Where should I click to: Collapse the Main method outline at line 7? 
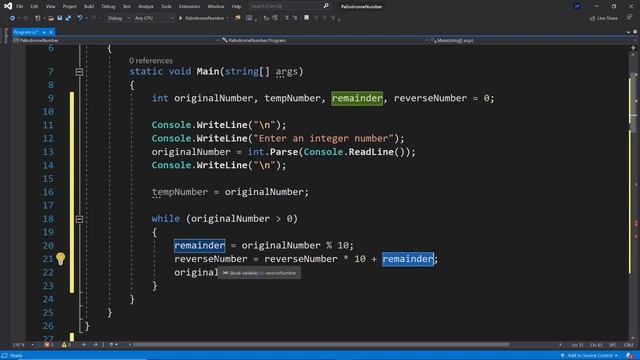79,72
